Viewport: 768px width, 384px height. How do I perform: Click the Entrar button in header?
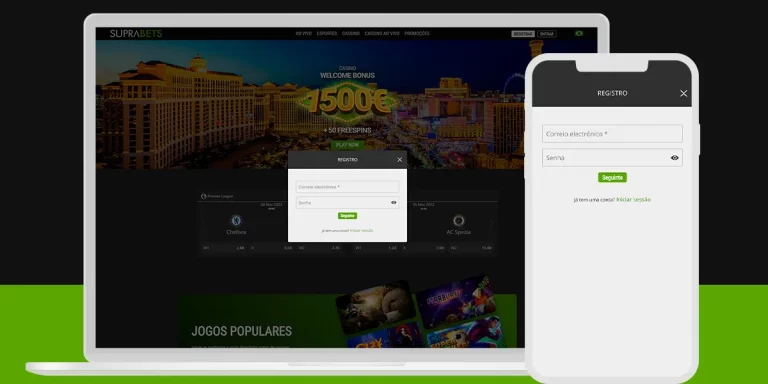[x=547, y=34]
